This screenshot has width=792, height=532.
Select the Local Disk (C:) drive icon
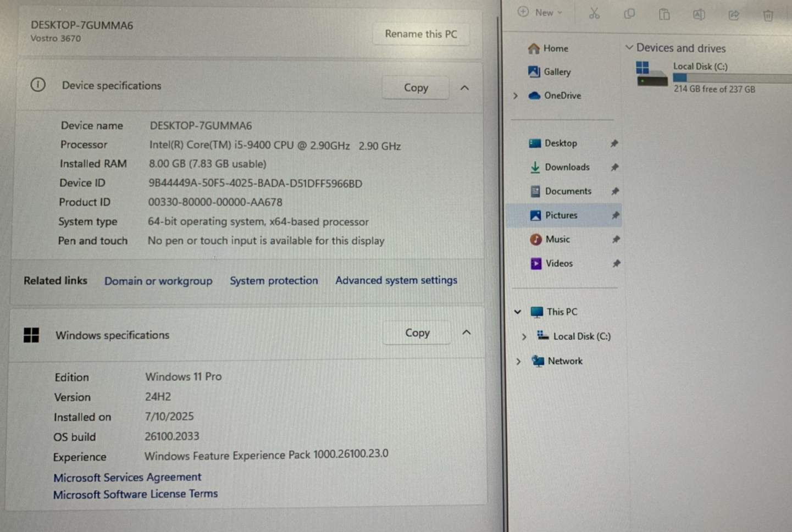tap(651, 74)
